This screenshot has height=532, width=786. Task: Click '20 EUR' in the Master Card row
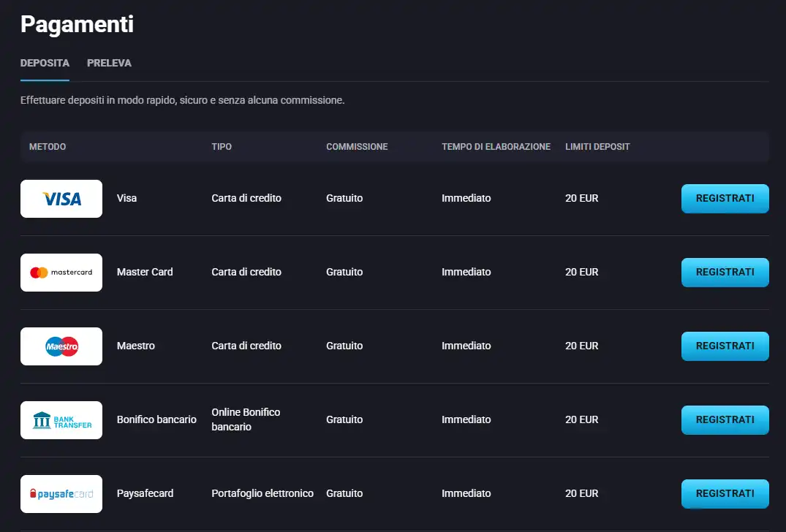tap(581, 272)
